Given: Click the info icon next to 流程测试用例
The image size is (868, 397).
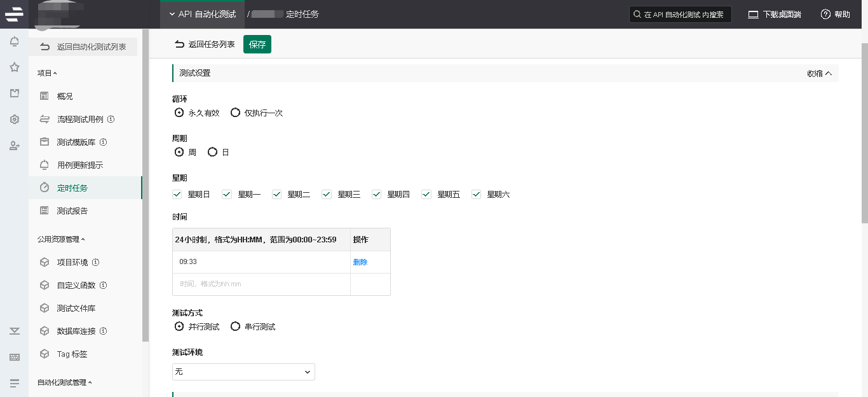Looking at the screenshot, I should (x=111, y=119).
